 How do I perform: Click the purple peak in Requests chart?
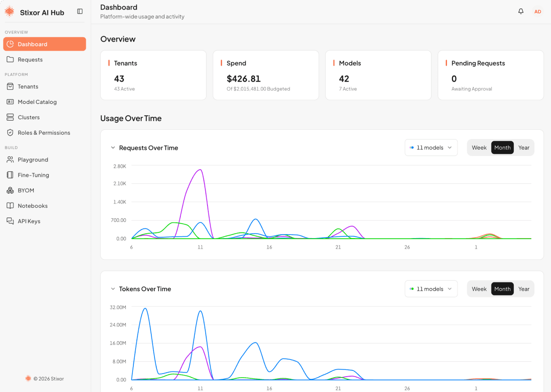(x=200, y=170)
